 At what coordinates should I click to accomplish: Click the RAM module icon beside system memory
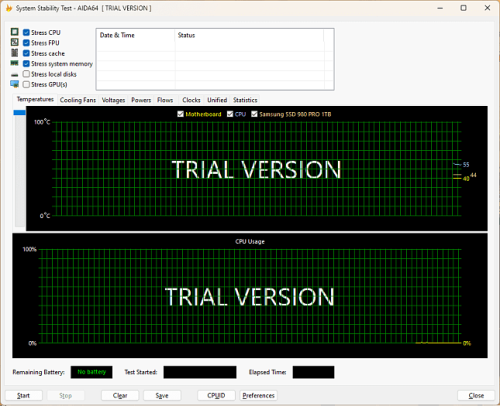pos(14,63)
